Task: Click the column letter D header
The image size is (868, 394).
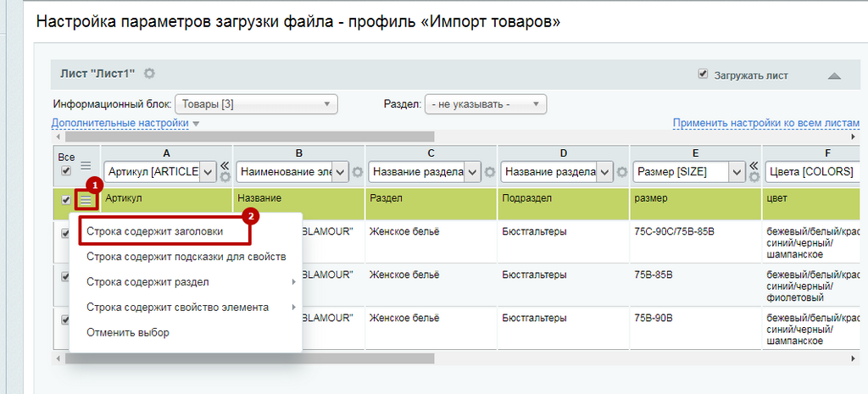Action: tap(563, 153)
